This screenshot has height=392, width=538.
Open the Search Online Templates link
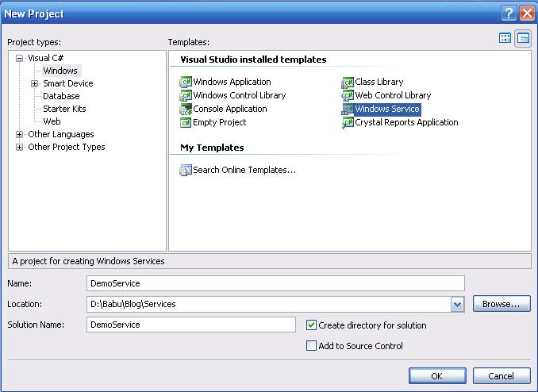pyautogui.click(x=244, y=170)
